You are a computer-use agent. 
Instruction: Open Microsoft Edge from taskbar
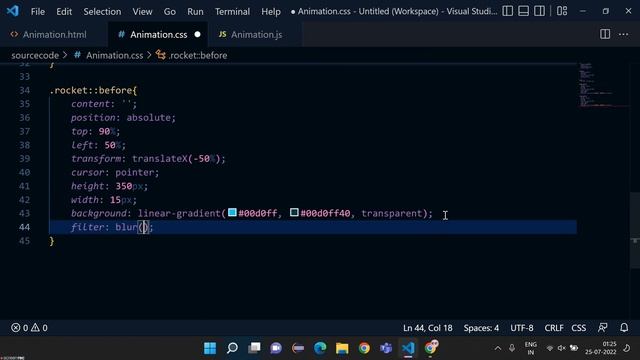click(320, 348)
